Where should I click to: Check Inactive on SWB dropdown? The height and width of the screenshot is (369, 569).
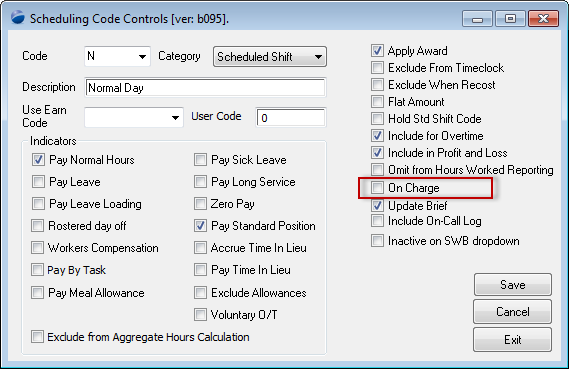tap(377, 241)
